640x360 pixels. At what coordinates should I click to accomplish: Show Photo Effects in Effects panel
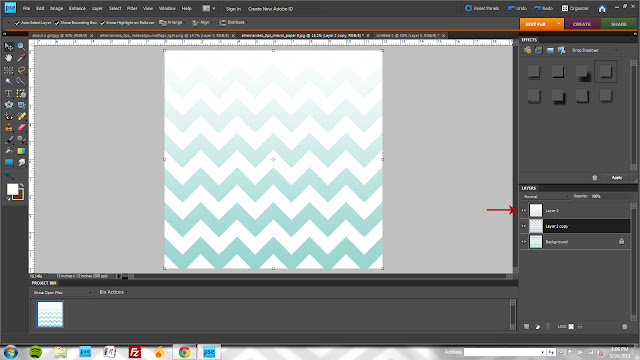550,50
